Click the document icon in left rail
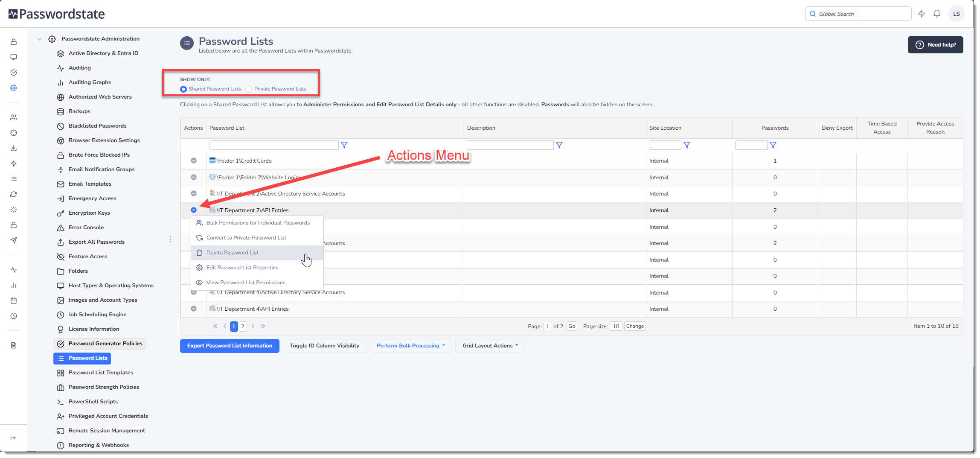Viewport: 980px width, 458px height. tap(14, 345)
